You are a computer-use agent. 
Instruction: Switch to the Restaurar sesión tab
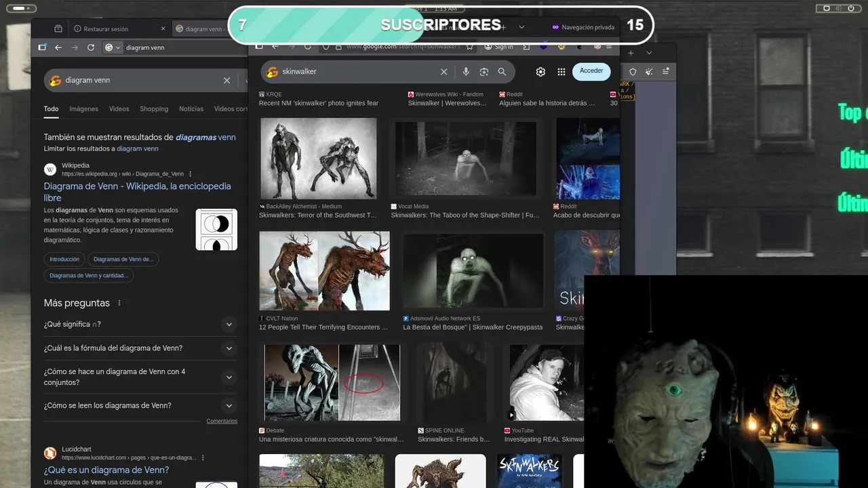click(x=119, y=28)
